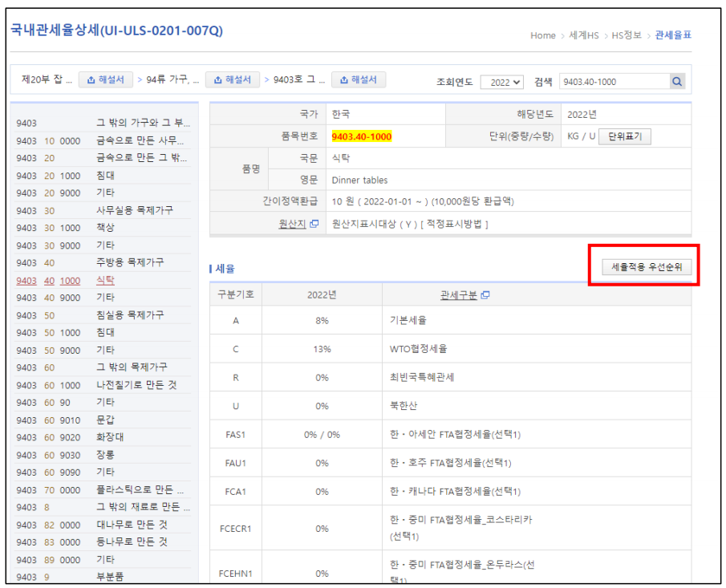Viewport: 726px width, 588px height.
Task: Click highlighted 품목번호 9403.40-1000 value
Action: [362, 136]
